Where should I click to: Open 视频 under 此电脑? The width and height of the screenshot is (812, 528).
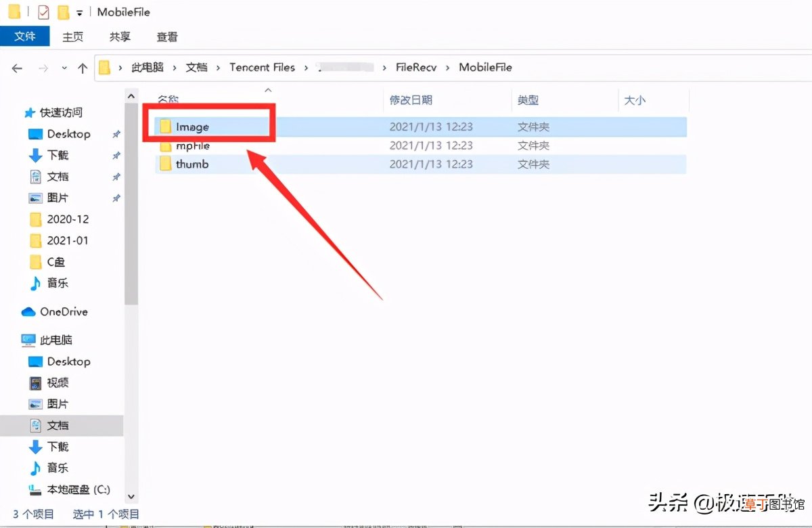coord(58,382)
